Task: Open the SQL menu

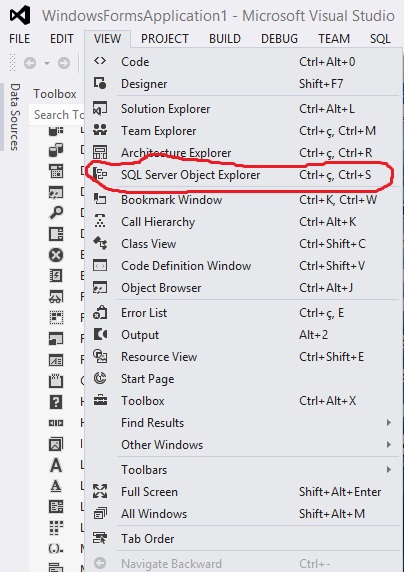Action: pyautogui.click(x=380, y=39)
